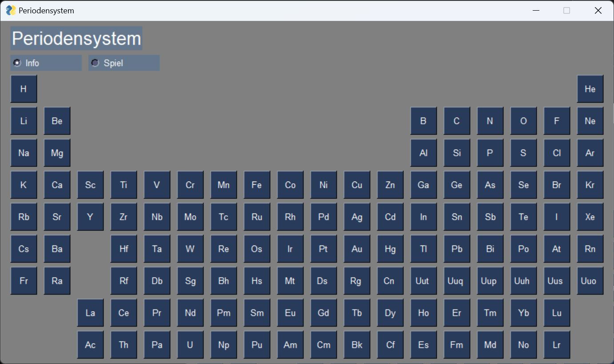Click the Periodensystem heading label
The width and height of the screenshot is (614, 364).
pyautogui.click(x=76, y=39)
